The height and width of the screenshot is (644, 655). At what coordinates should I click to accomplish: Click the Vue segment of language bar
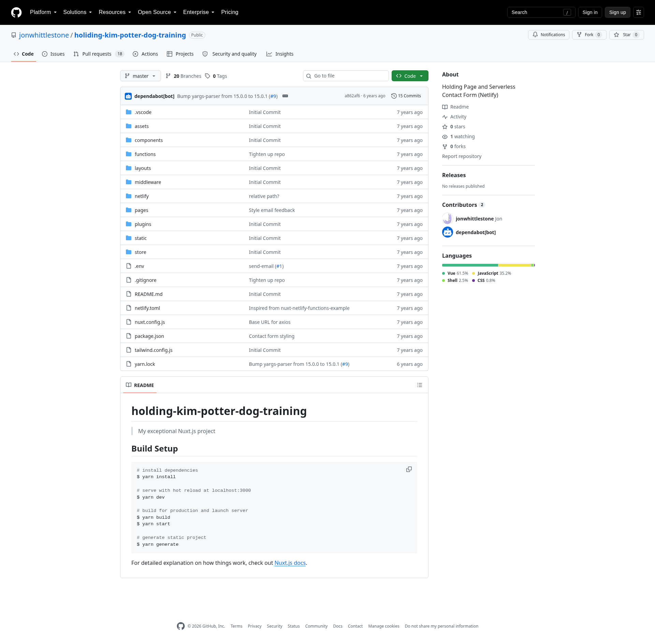click(470, 265)
